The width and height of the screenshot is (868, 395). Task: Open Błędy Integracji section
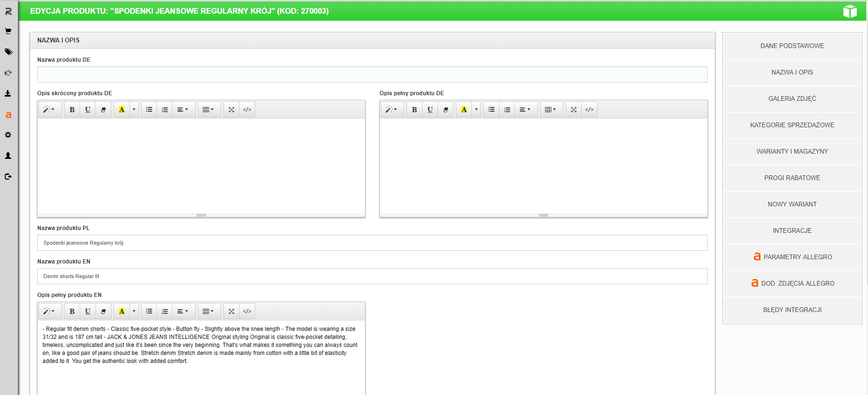(x=792, y=310)
